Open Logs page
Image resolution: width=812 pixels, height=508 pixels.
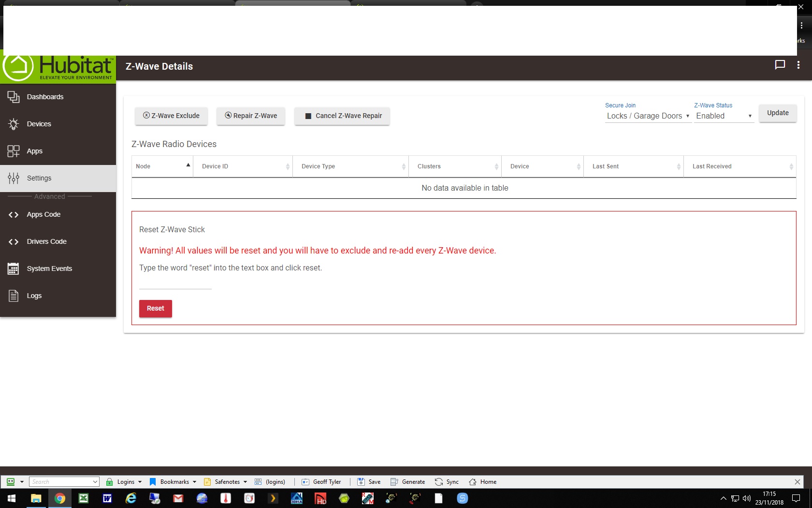point(58,296)
